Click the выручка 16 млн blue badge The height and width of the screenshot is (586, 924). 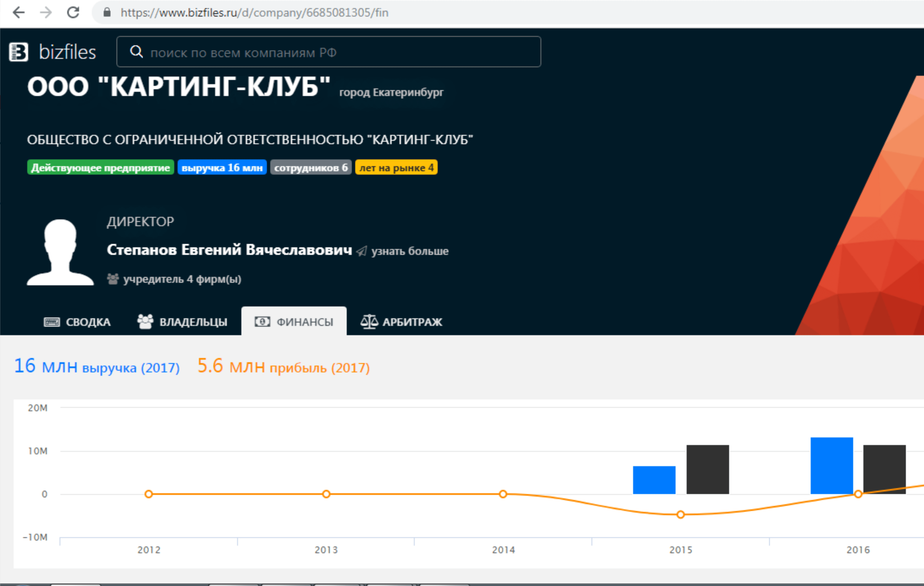pos(222,167)
